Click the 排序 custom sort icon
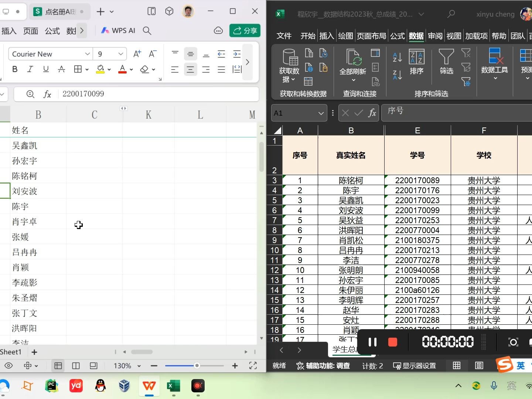Image resolution: width=532 pixels, height=399 pixels. [417, 61]
